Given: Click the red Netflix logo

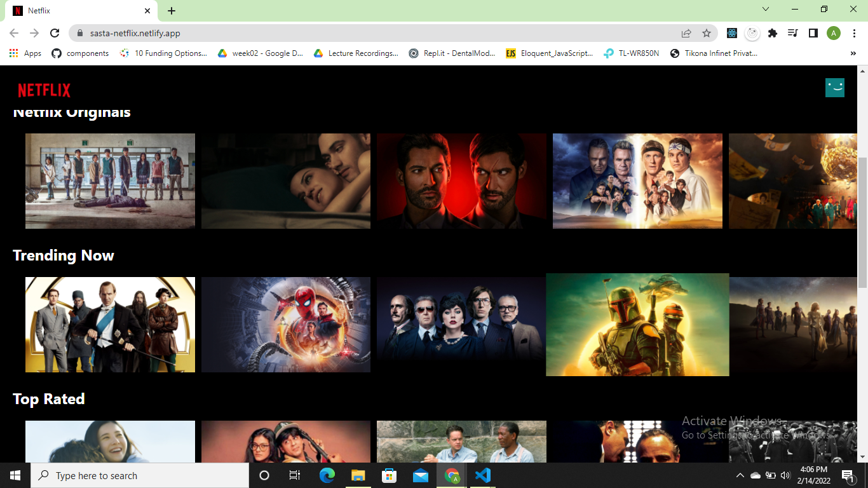Looking at the screenshot, I should [x=44, y=90].
